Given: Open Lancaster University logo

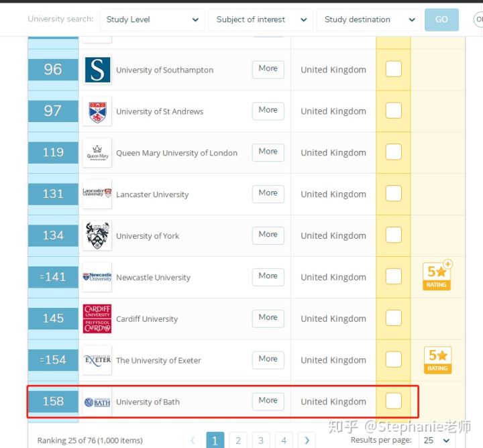Looking at the screenshot, I should [x=97, y=194].
